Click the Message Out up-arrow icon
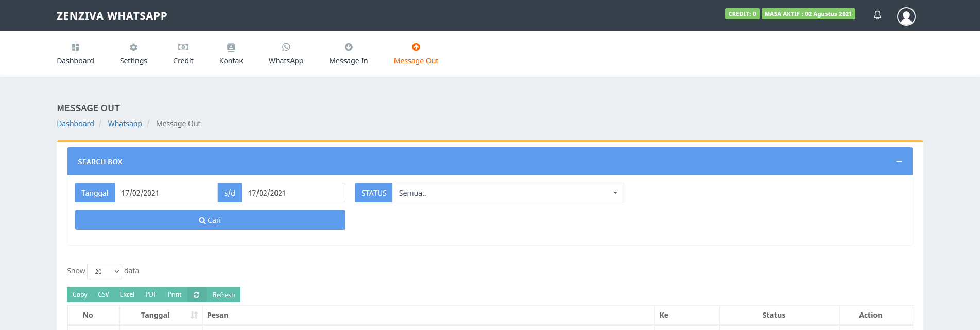980x330 pixels. pos(416,47)
